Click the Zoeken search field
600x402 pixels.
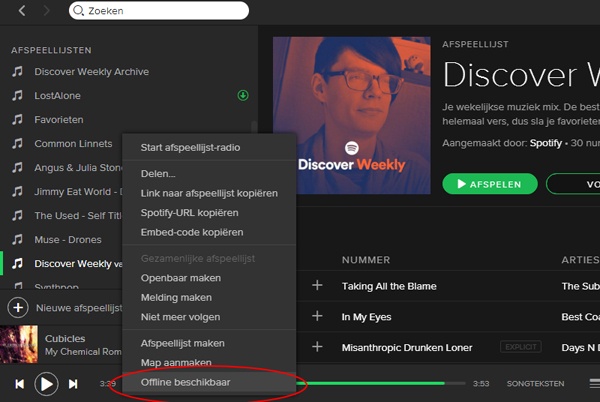159,10
